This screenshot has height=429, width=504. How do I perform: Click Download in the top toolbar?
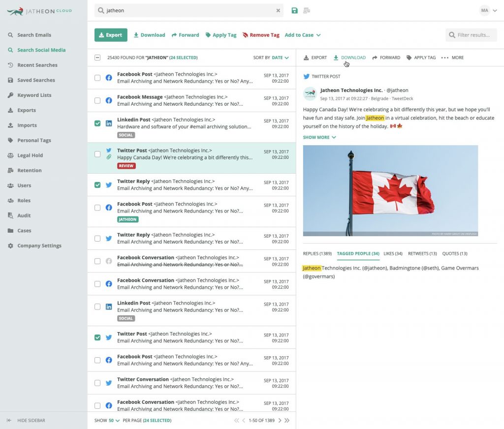tap(150, 35)
